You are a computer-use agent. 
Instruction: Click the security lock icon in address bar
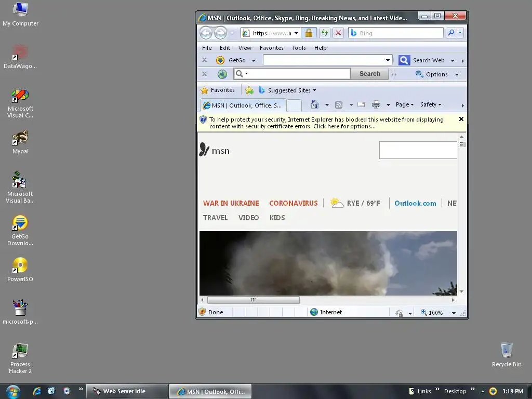[309, 33]
